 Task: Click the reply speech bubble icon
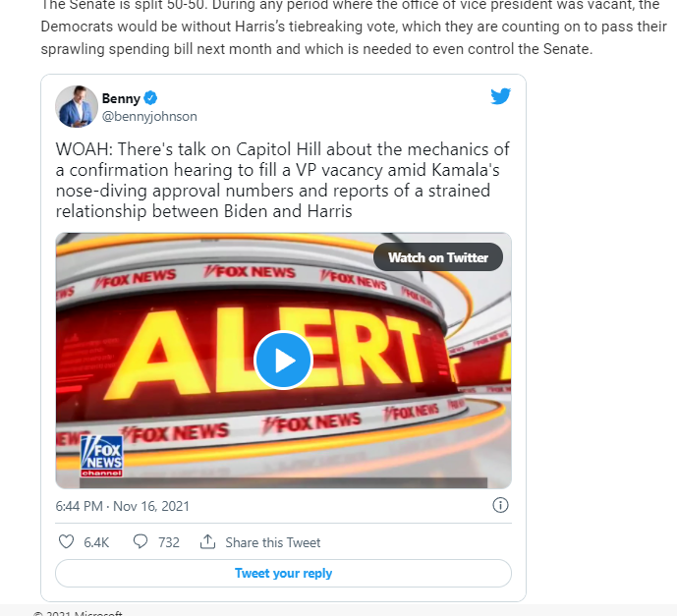coord(141,541)
